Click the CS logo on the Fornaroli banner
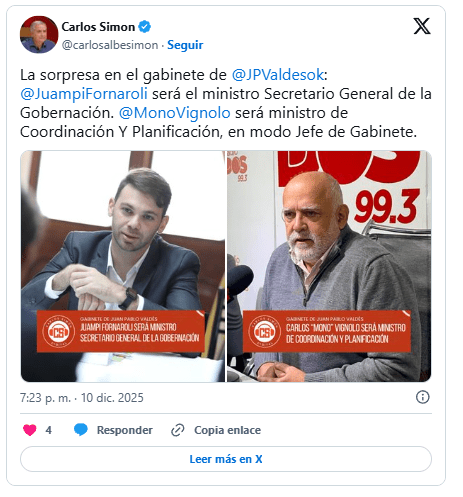 pos(59,332)
